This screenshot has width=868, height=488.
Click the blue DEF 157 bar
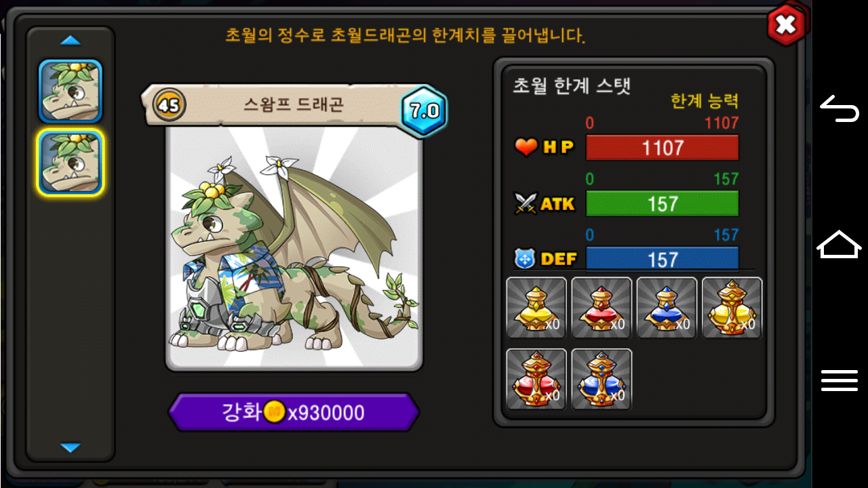click(x=663, y=259)
